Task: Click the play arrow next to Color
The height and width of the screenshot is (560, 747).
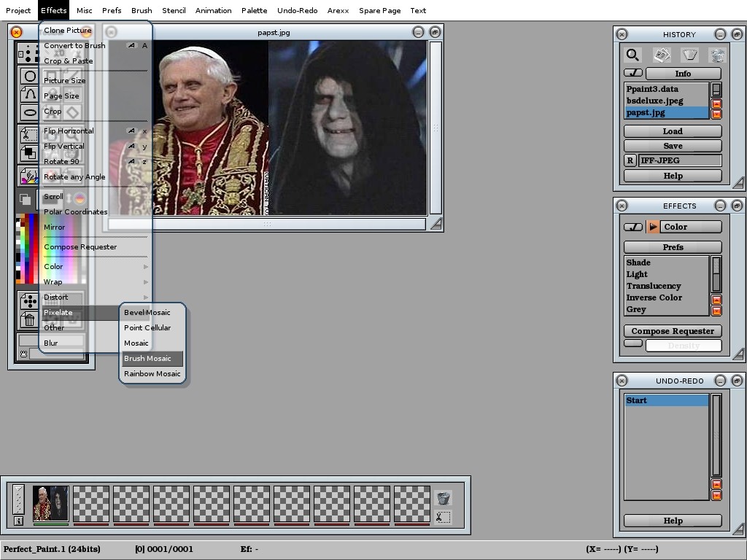Action: coord(653,227)
